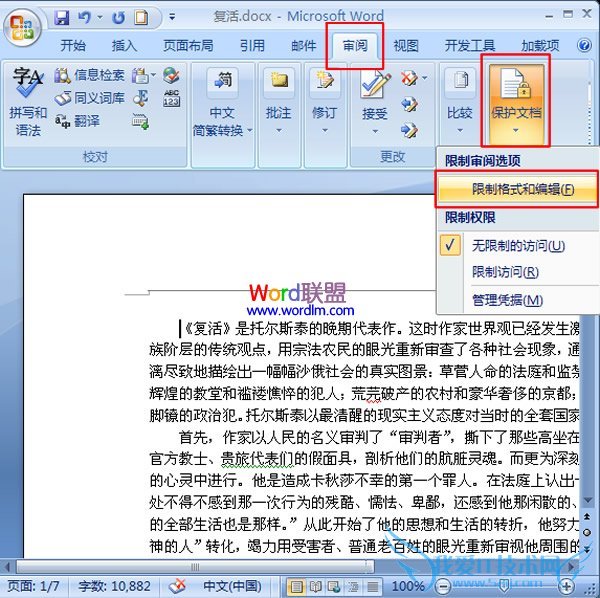Open the reject change dropdown arrow
The height and width of the screenshot is (598, 600).
tap(425, 78)
